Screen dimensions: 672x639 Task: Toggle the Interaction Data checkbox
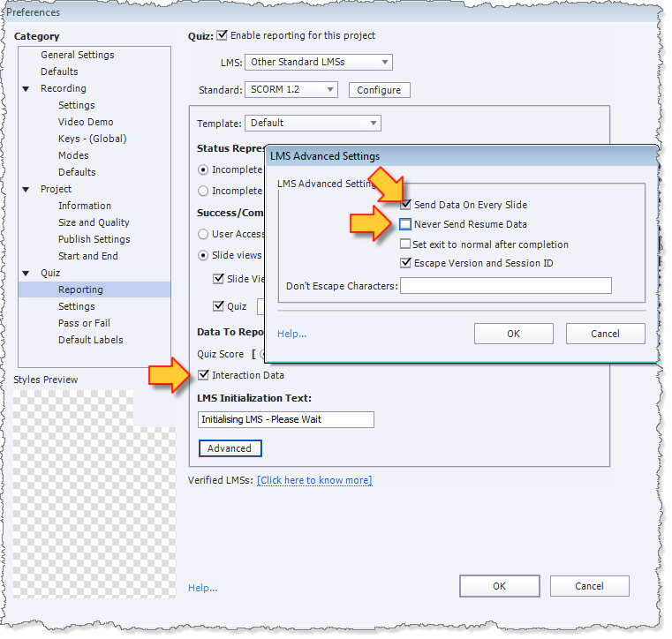point(204,375)
